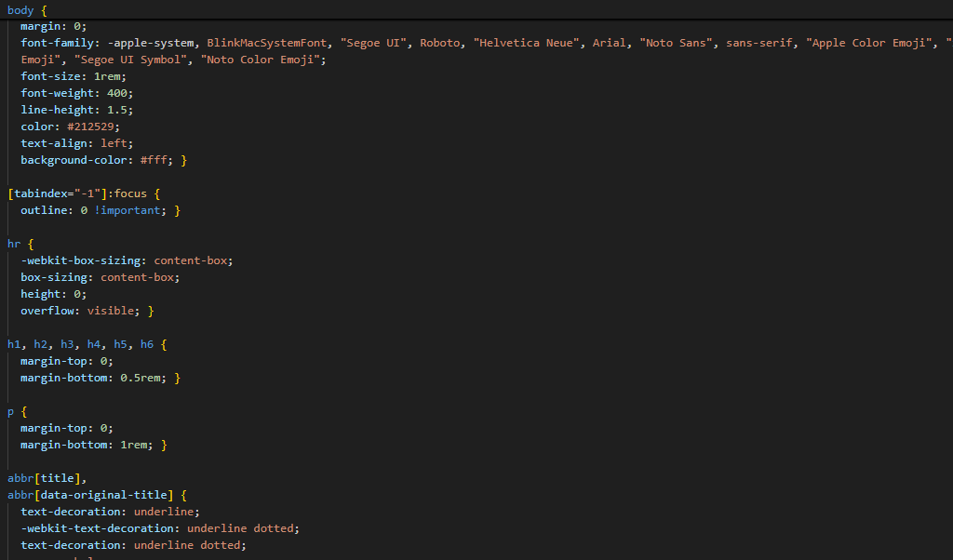Click the 0.5rem margin-bottom value

tap(141, 378)
